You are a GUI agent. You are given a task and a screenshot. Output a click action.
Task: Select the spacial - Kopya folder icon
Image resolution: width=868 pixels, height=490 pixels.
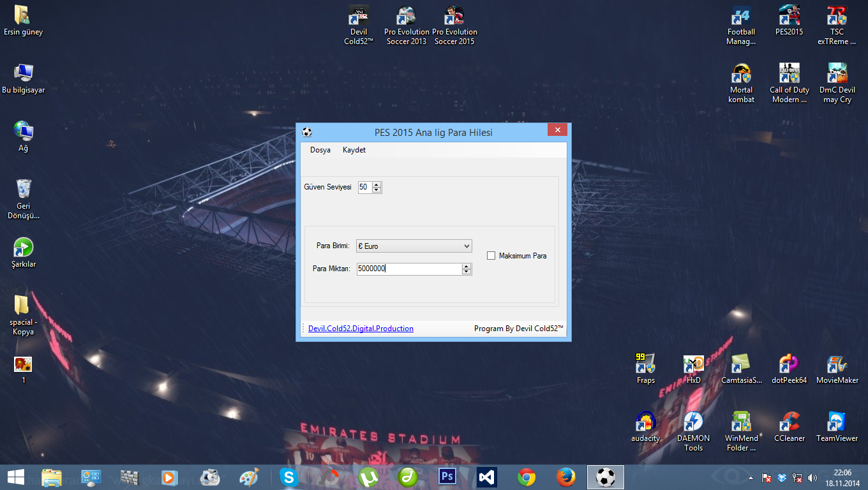click(23, 315)
